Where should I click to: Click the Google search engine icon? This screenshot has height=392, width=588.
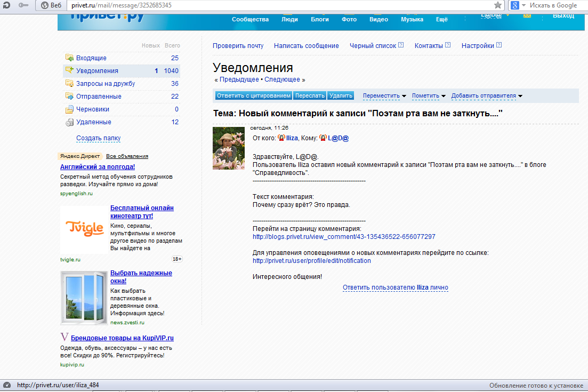click(515, 5)
